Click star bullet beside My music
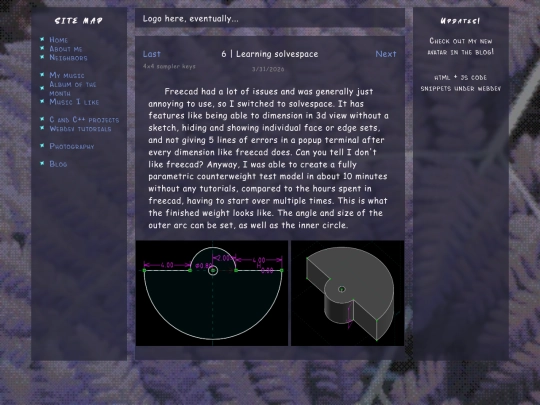The width and height of the screenshot is (540, 405). [42, 74]
